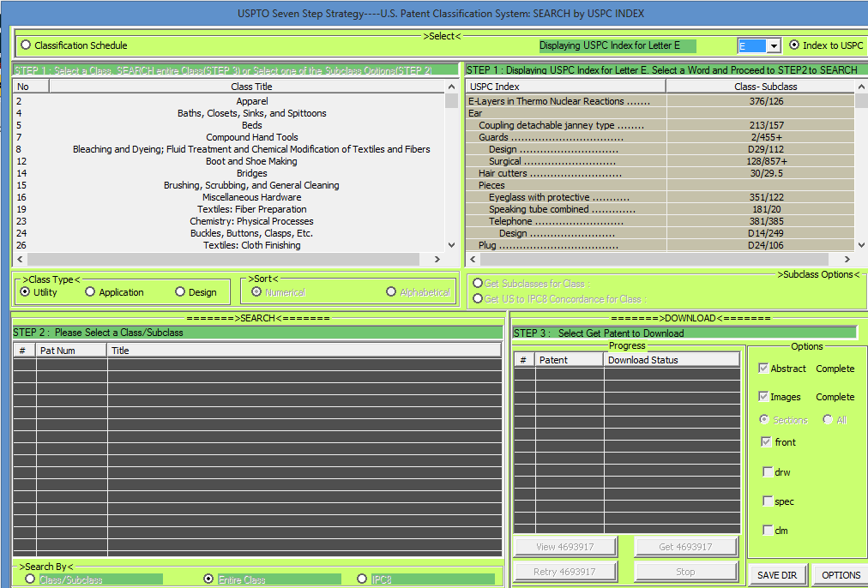The image size is (868, 588).
Task: Select Speaking tube combined entry
Action: point(660,209)
